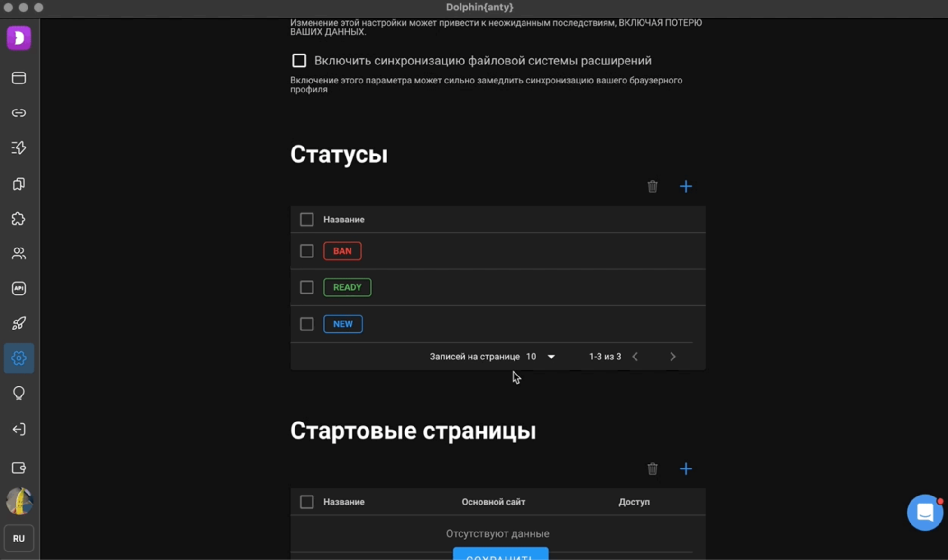Delete selected start pages with trash icon
Image resolution: width=948 pixels, height=560 pixels.
(x=653, y=469)
